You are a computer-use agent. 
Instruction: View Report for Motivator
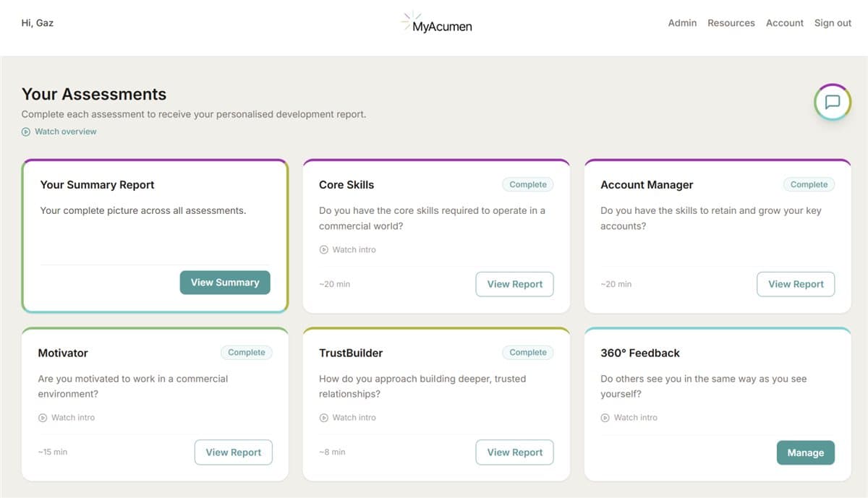(x=233, y=452)
